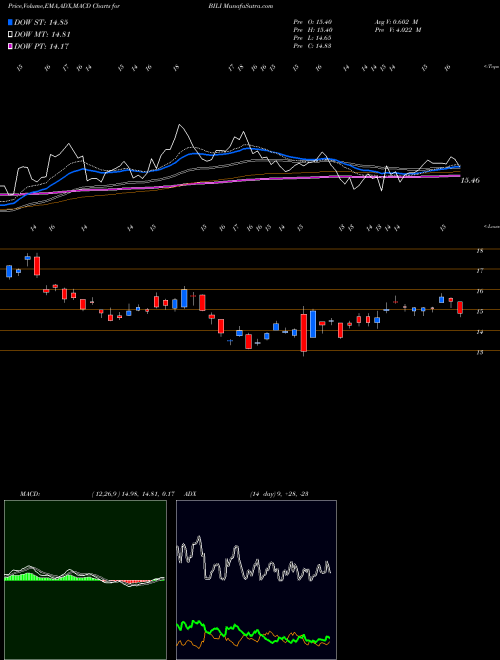Click the BILI MunafaSutra.com heading
500x660 pixels.
coord(240,6)
